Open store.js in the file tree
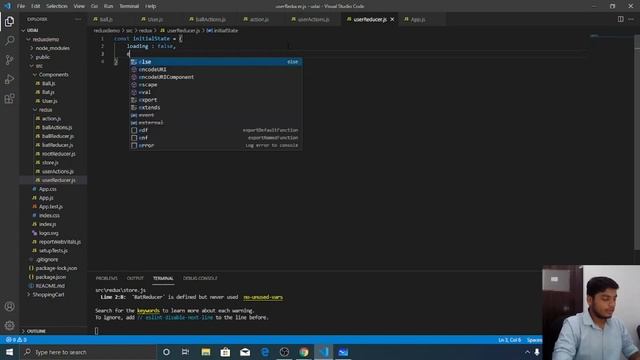This screenshot has width=640, height=360. pos(50,162)
